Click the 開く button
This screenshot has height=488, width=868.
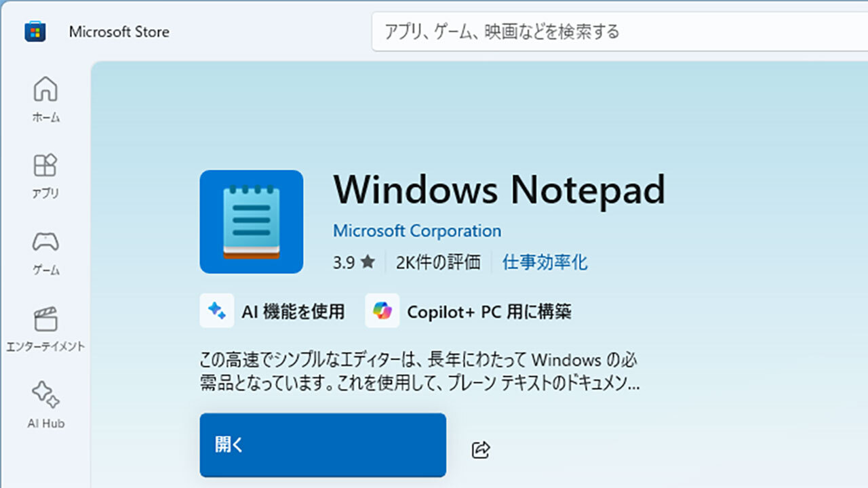pyautogui.click(x=323, y=445)
